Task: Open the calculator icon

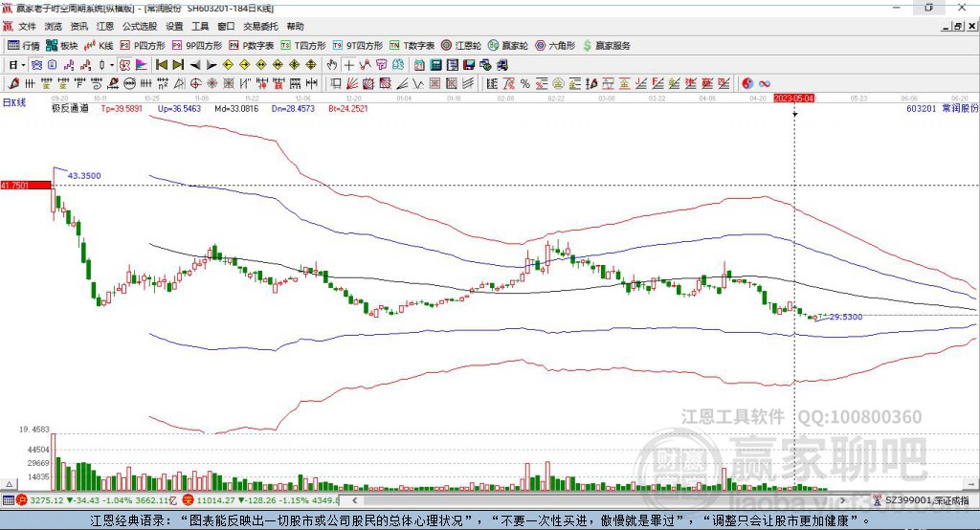Action: pos(435,65)
